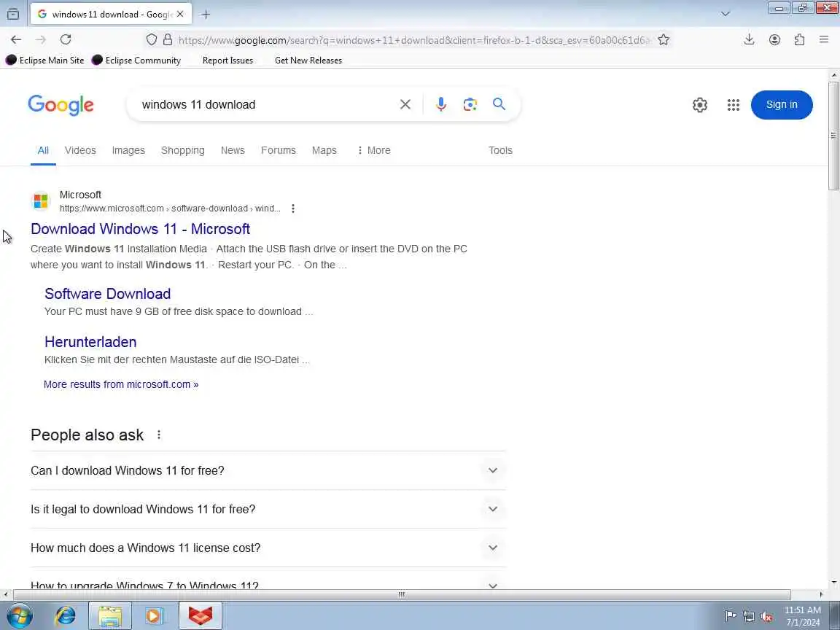Open the Firefox View icon left of the tab
This screenshot has height=630, width=840.
(13, 15)
